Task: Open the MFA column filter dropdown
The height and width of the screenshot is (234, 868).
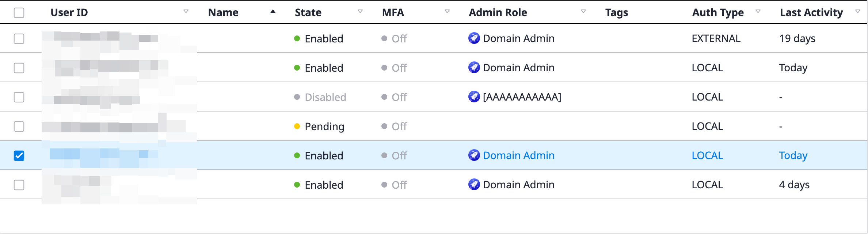Action: pos(447,12)
